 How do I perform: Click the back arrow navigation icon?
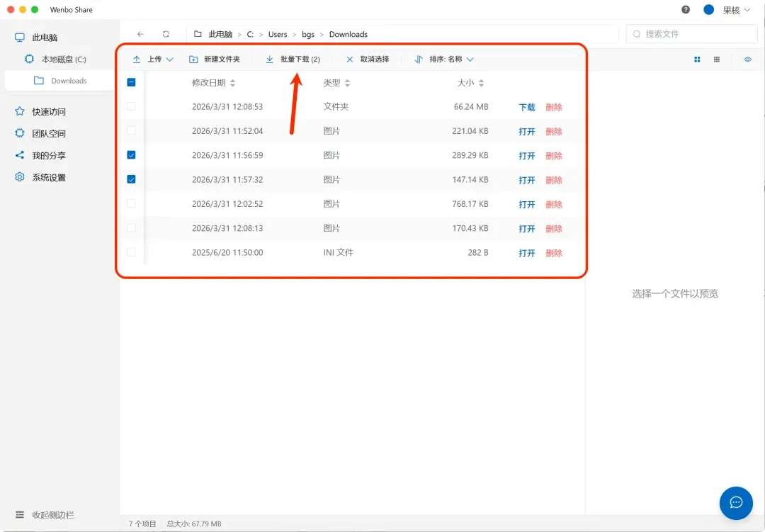(x=140, y=34)
